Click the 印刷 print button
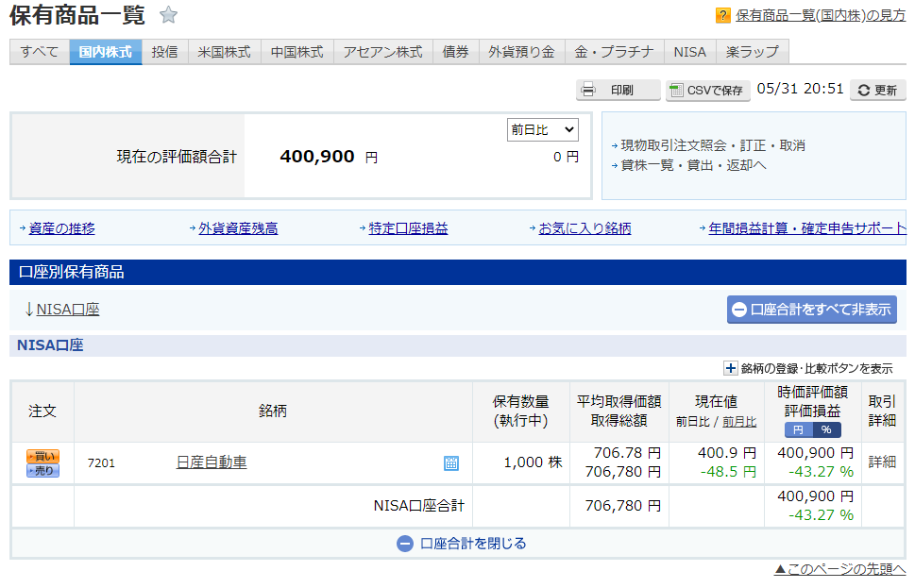 (x=618, y=90)
